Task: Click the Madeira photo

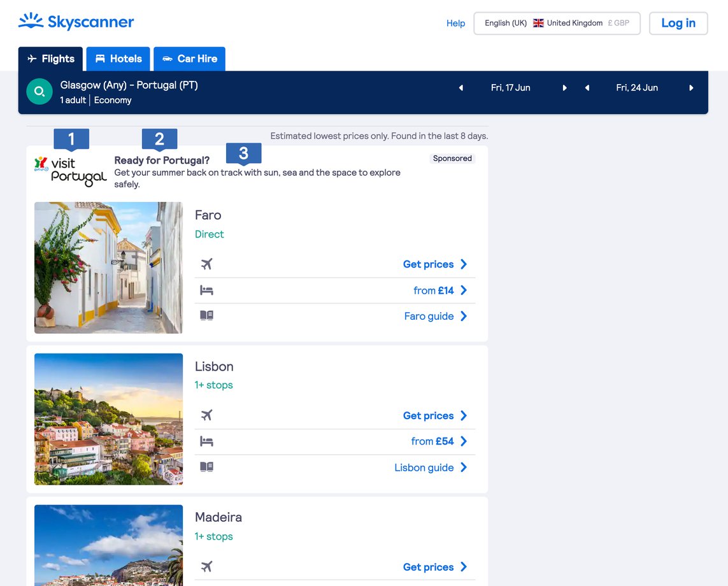Action: click(x=109, y=545)
